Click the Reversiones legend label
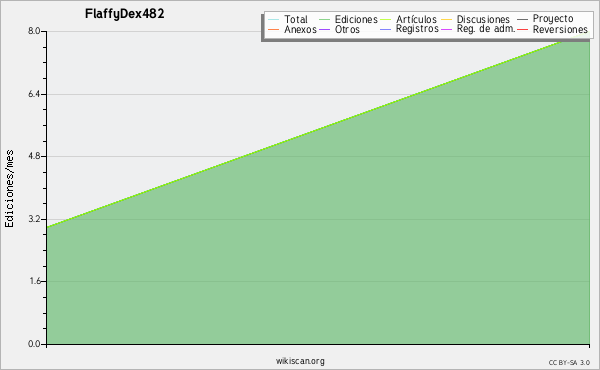This screenshot has height=370, width=600. pyautogui.click(x=560, y=29)
